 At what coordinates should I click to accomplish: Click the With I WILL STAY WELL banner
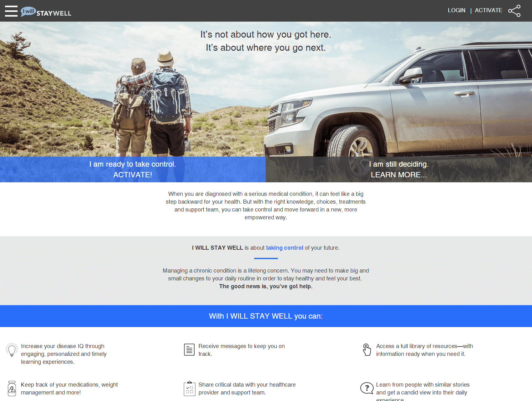[266, 316]
